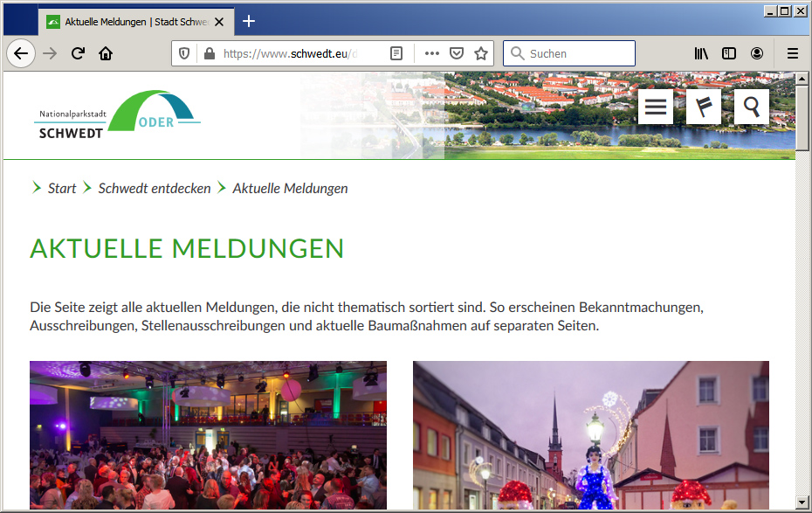The width and height of the screenshot is (812, 513).
Task: View site security padlock information
Action: 209,53
